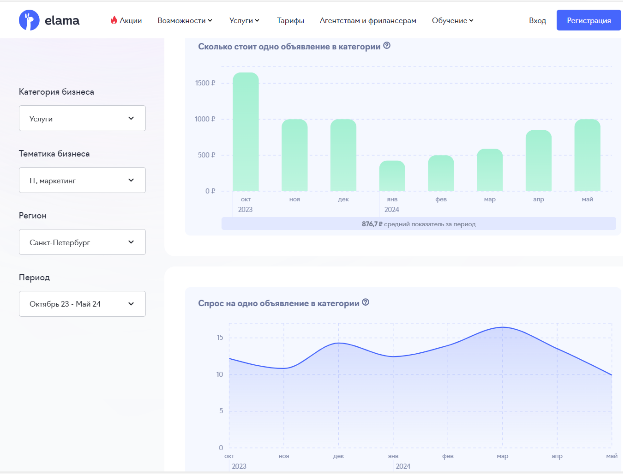
Task: Click the elama logo icon
Action: pyautogui.click(x=27, y=20)
